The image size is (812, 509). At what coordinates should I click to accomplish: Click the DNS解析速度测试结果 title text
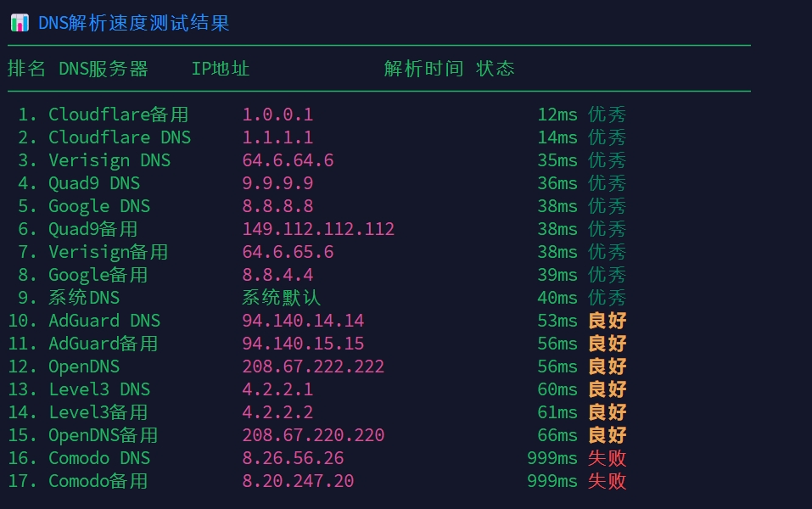[x=134, y=23]
